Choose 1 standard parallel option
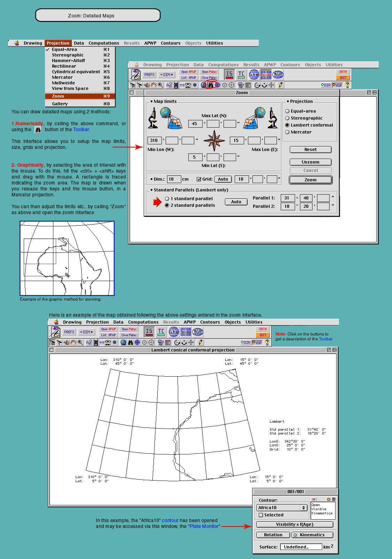Screen dimensions: 392x559 [167, 199]
